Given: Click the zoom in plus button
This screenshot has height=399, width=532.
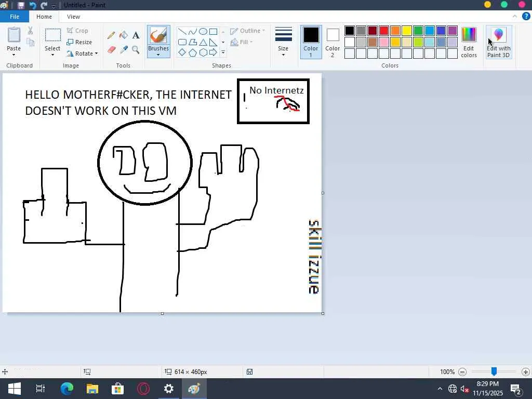Looking at the screenshot, I should [526, 372].
